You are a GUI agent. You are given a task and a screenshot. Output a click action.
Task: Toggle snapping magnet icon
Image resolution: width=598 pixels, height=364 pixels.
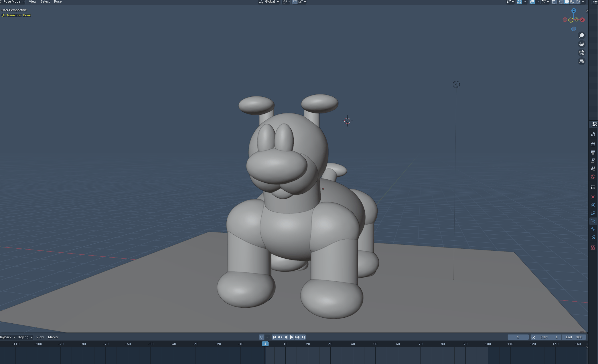click(295, 2)
